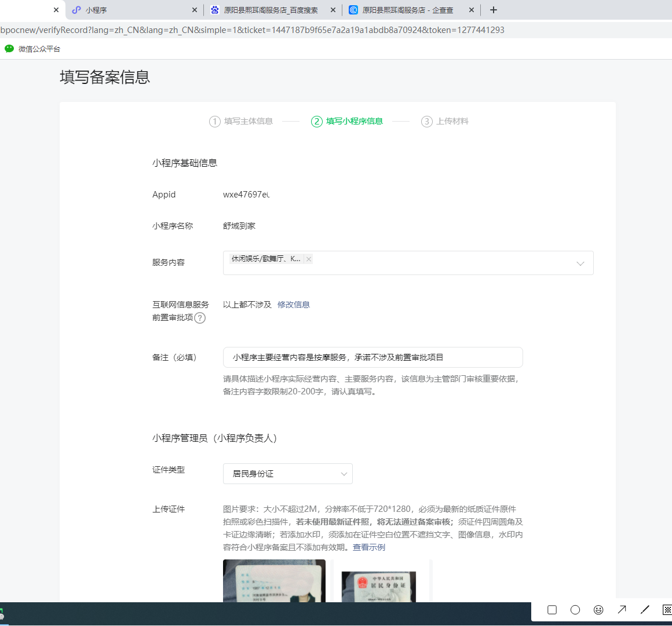
Task: Open a new browser tab
Action: (x=494, y=10)
